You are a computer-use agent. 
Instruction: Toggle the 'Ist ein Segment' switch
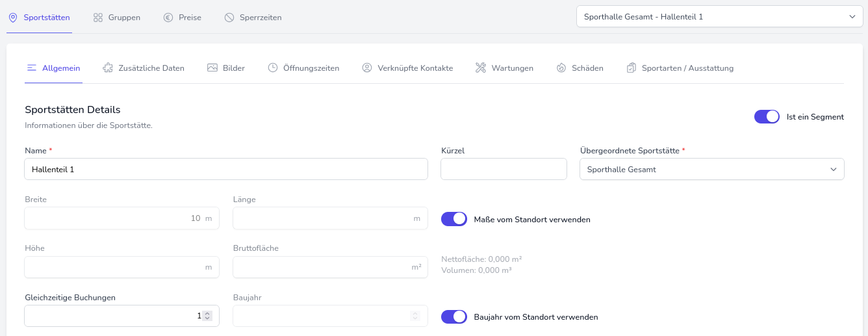(767, 117)
